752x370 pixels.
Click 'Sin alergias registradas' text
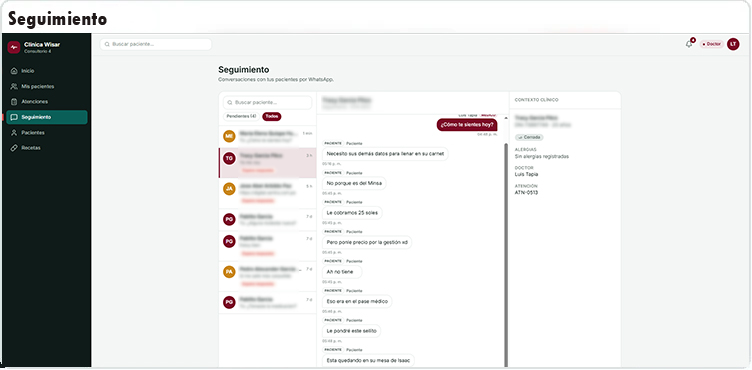pos(541,156)
